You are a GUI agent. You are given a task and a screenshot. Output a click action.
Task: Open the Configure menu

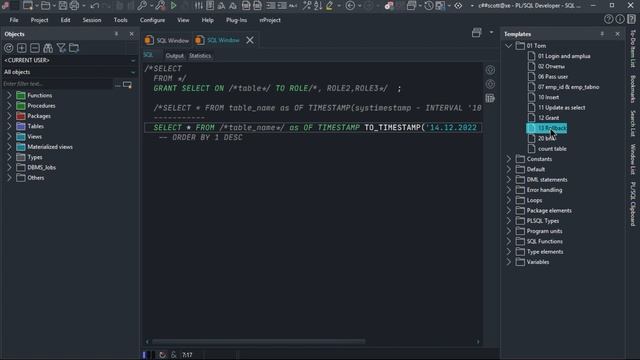[x=152, y=20]
